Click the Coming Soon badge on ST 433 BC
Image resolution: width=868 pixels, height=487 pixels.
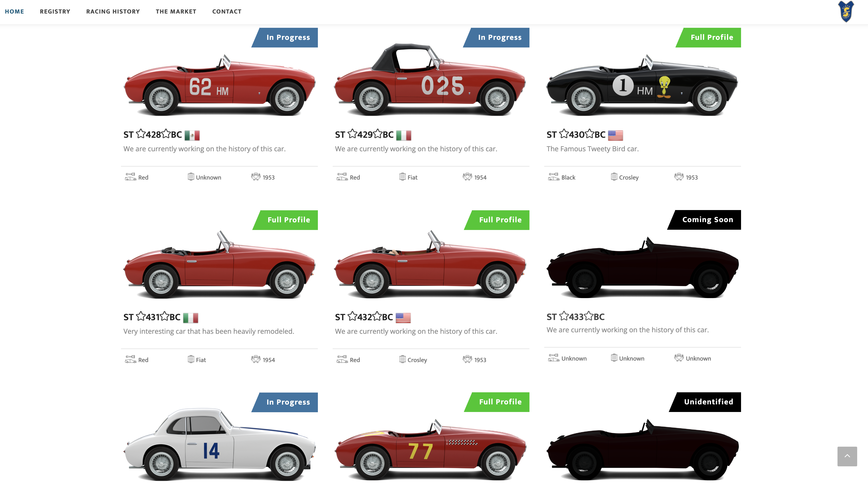[704, 220]
